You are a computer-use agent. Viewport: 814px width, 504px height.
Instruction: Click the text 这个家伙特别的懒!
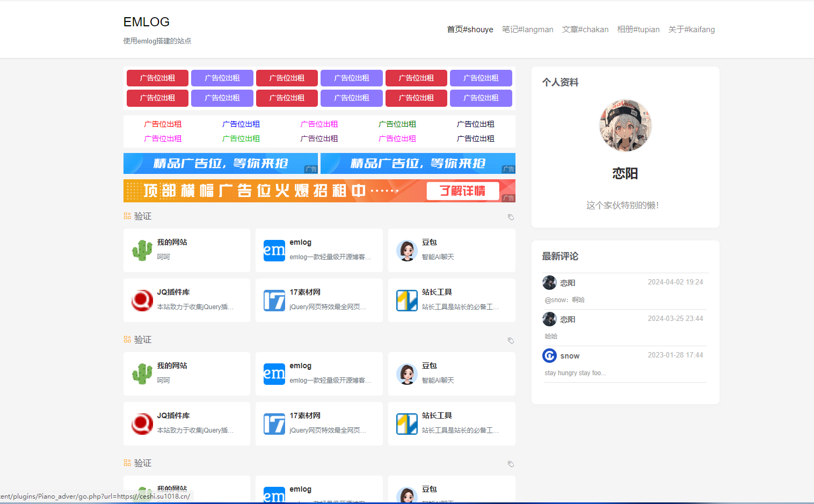click(622, 205)
